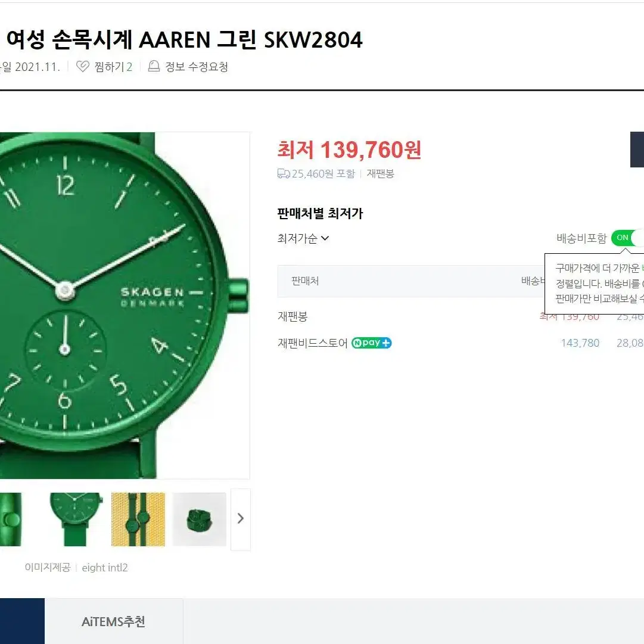Screen dimensions: 644x644
Task: Click the 판매처 column header
Action: 305,281
